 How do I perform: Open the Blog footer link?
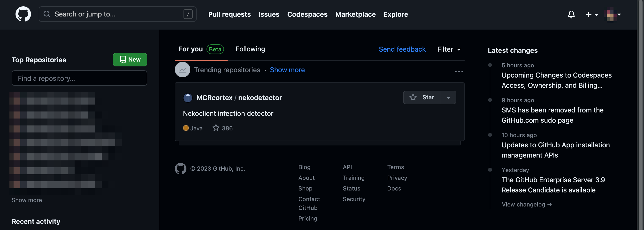[x=304, y=167]
